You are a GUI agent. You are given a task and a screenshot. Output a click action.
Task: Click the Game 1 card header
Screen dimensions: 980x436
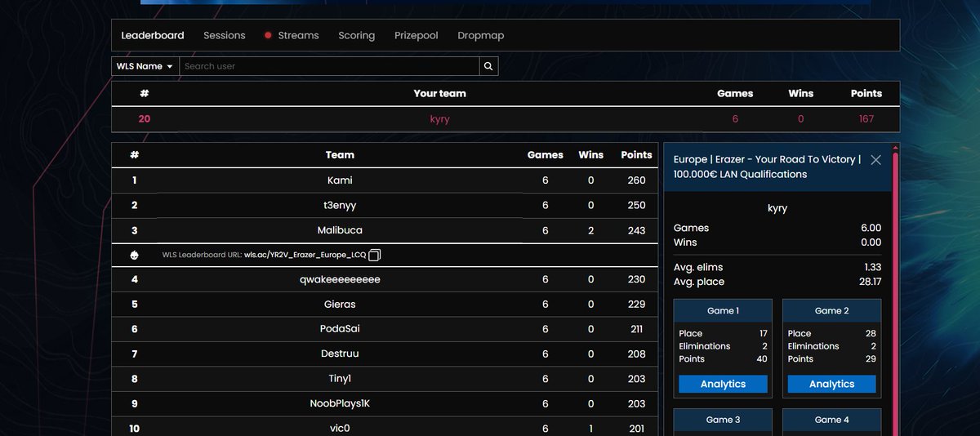coord(723,311)
